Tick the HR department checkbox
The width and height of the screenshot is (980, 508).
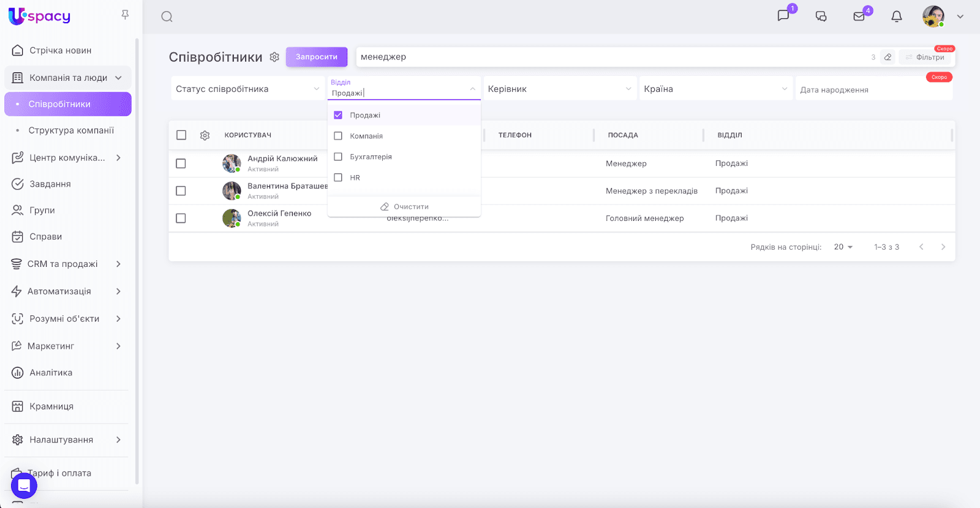[x=338, y=177]
